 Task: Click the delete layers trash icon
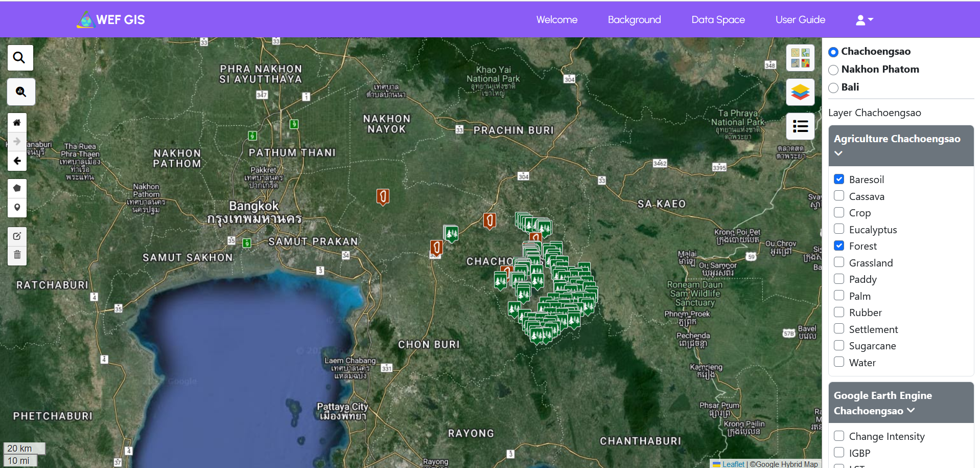[x=17, y=255]
